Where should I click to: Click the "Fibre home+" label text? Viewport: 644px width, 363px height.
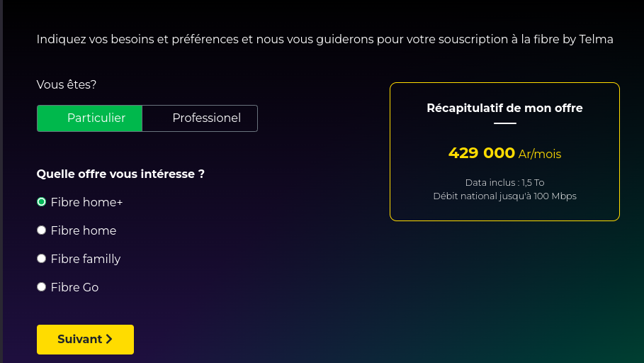(x=86, y=202)
